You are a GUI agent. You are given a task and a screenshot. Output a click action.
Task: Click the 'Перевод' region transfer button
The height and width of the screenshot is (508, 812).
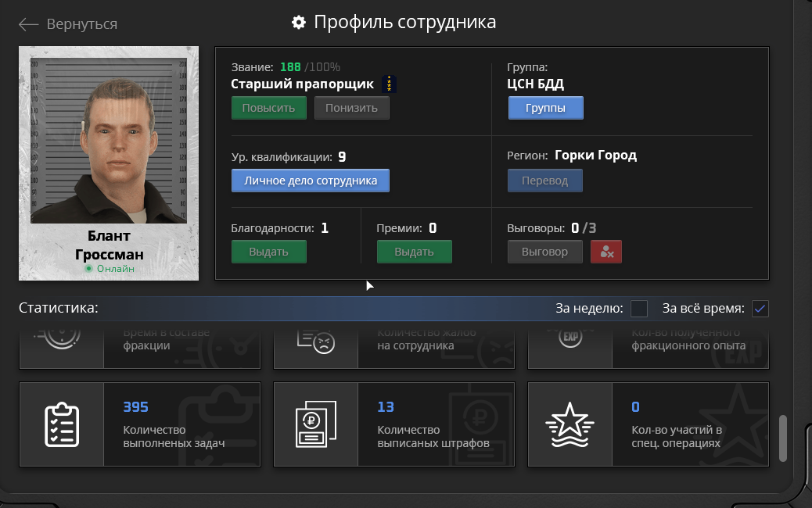pyautogui.click(x=545, y=181)
